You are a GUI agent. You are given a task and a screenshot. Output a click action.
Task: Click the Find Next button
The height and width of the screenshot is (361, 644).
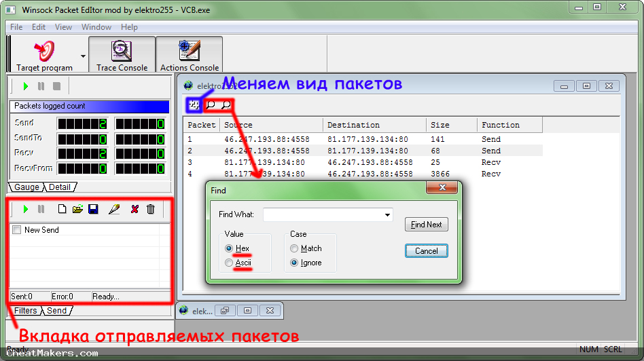427,225
